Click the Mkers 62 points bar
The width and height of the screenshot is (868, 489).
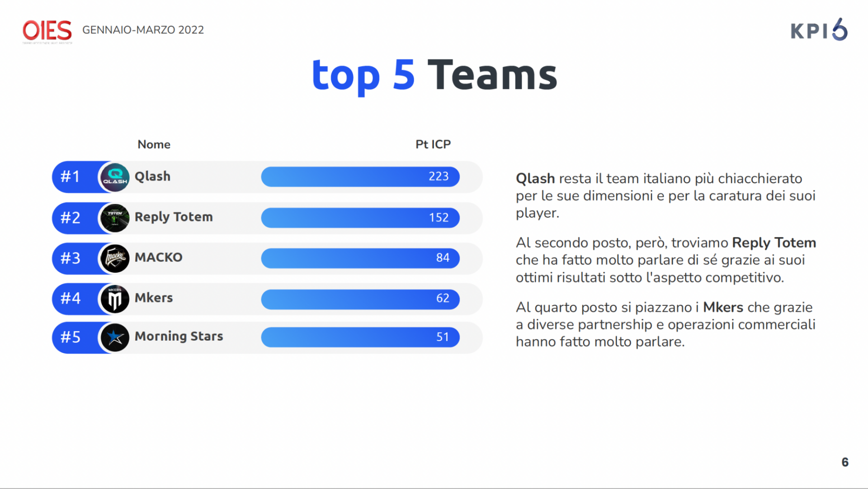(360, 299)
